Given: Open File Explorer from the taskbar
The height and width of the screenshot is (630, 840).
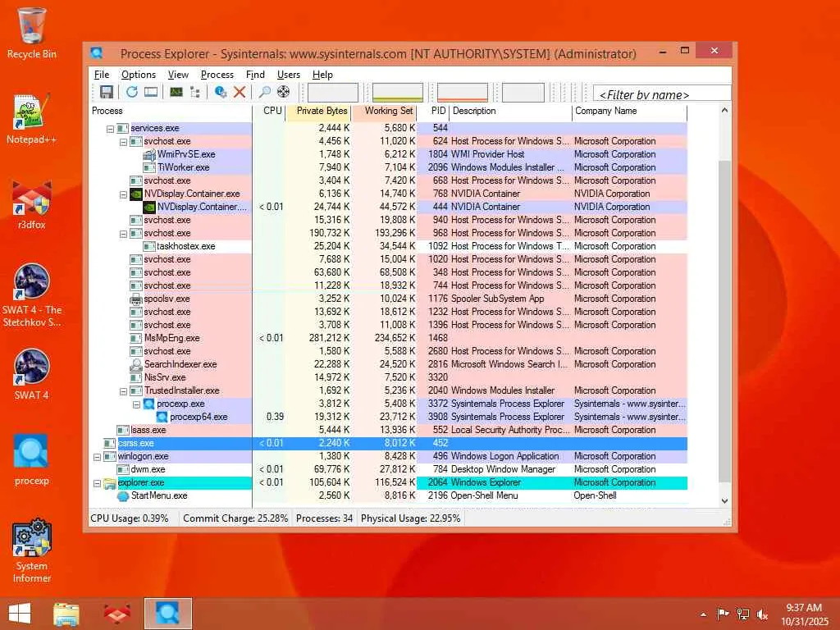Looking at the screenshot, I should coord(66,614).
